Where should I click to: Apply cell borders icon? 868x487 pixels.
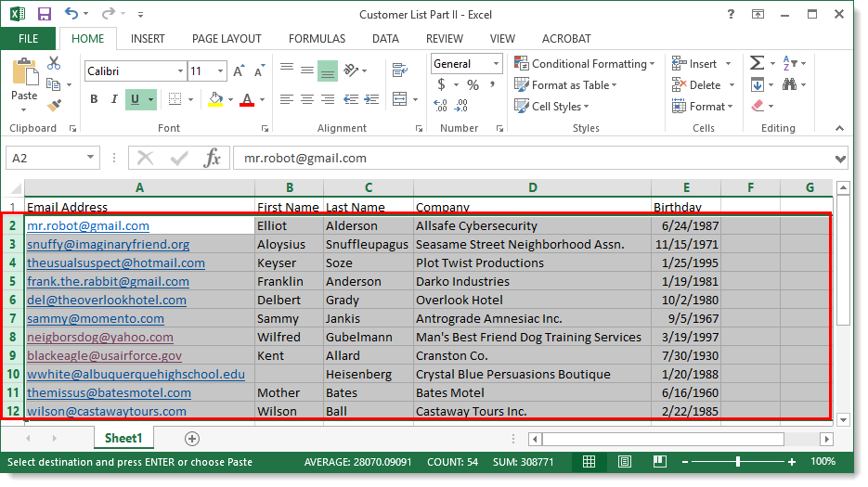point(175,99)
